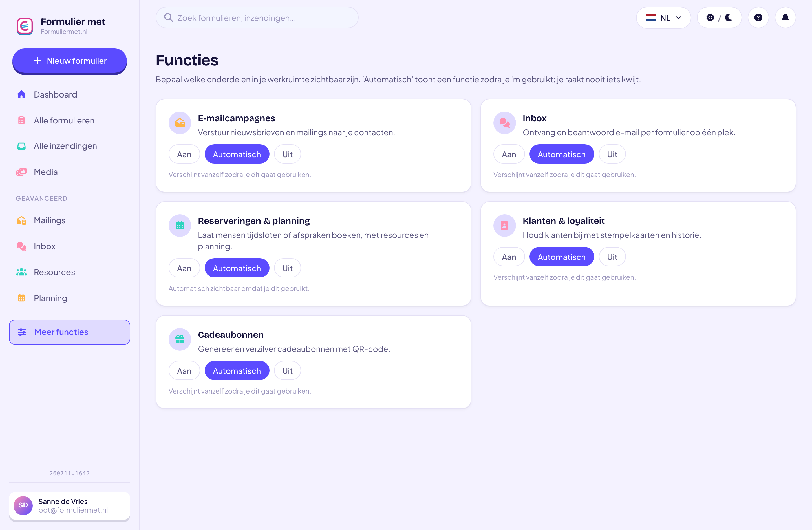Open the NL language dropdown

(x=664, y=18)
